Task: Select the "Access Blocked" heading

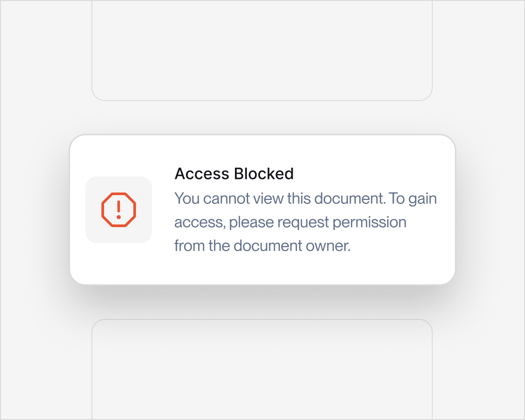Action: (x=234, y=174)
